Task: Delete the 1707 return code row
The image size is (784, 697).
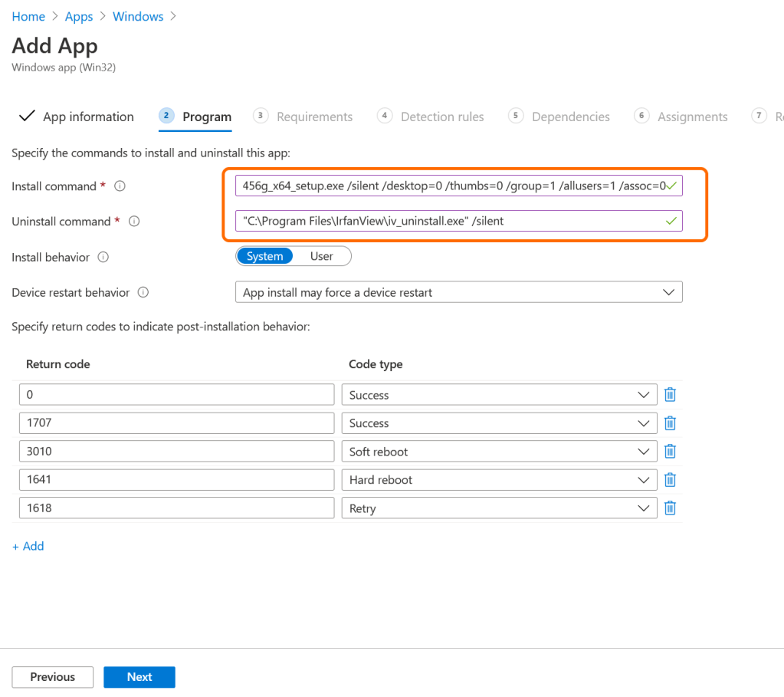Action: click(x=670, y=423)
